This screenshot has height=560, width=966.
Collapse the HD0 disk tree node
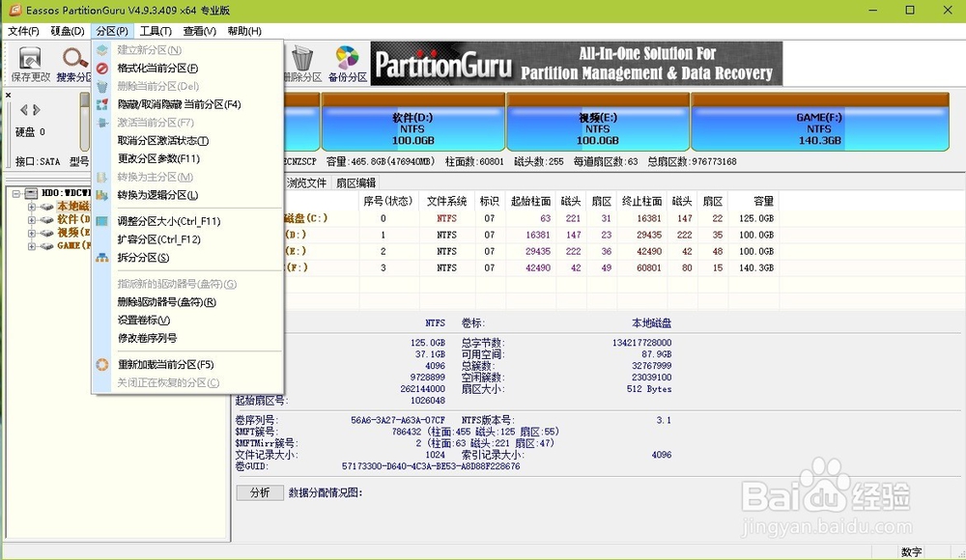[16, 193]
